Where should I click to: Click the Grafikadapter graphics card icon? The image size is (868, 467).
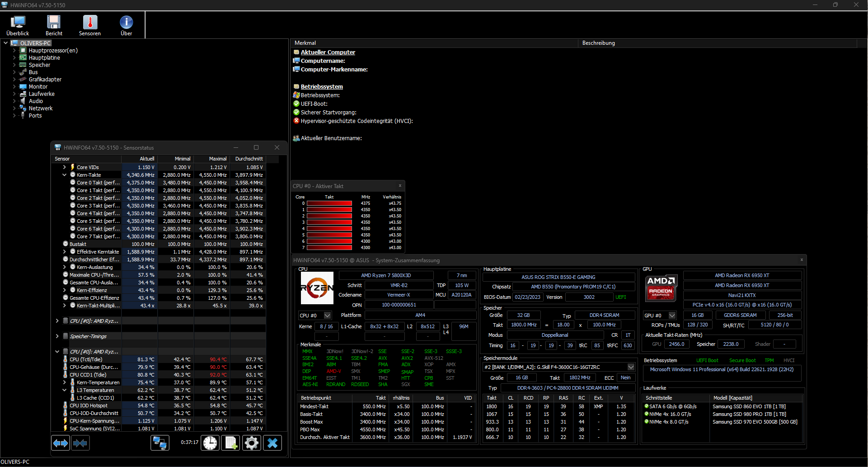tap(23, 80)
